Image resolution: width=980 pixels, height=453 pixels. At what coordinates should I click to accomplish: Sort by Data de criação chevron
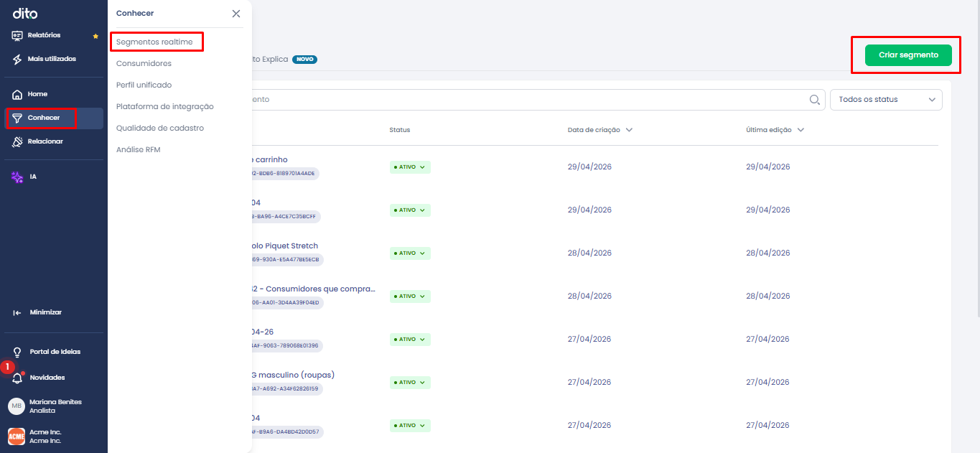click(629, 130)
